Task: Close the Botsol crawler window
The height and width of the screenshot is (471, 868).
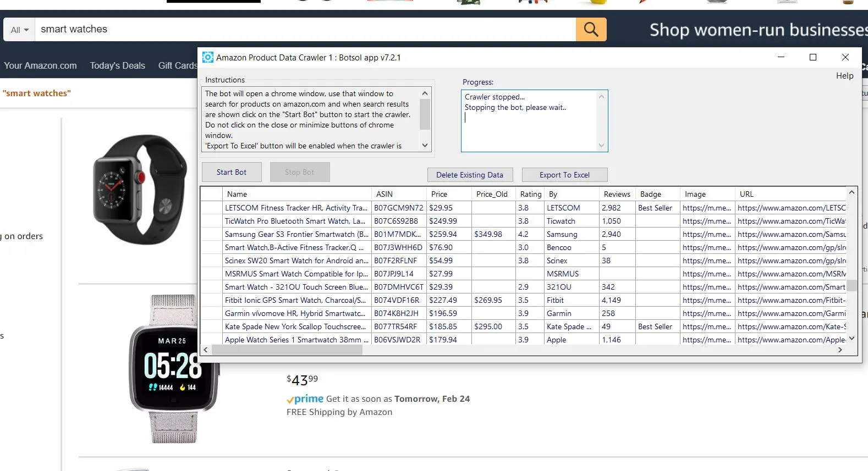Action: coord(845,57)
